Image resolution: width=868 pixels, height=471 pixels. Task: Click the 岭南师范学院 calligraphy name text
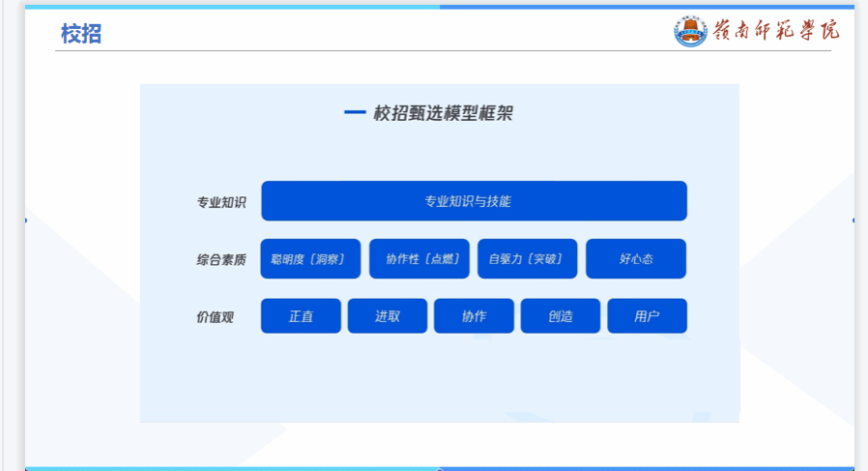pos(776,30)
